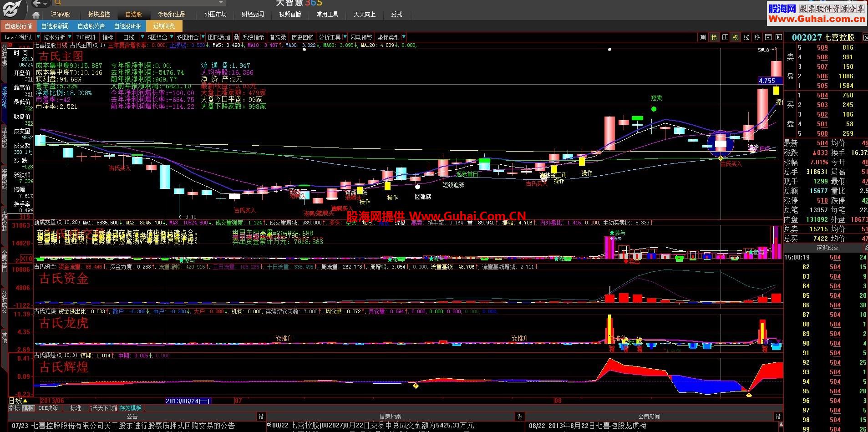Viewport: 868px width, 432px height.
Task: Activate the 移 move chart tool
Action: tap(757, 37)
